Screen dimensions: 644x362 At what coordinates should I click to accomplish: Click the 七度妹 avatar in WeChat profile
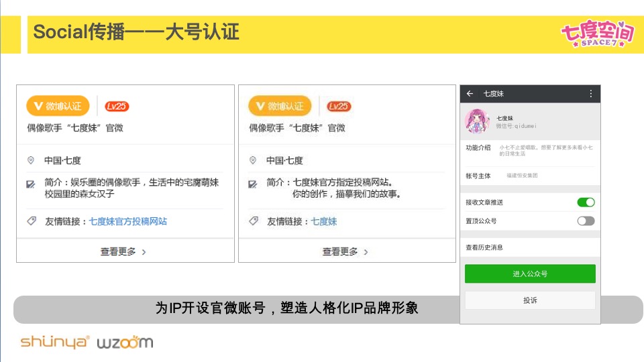tap(477, 121)
